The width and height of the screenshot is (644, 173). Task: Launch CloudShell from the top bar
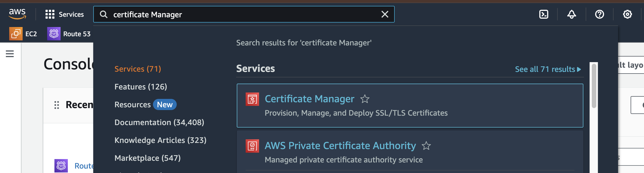544,14
